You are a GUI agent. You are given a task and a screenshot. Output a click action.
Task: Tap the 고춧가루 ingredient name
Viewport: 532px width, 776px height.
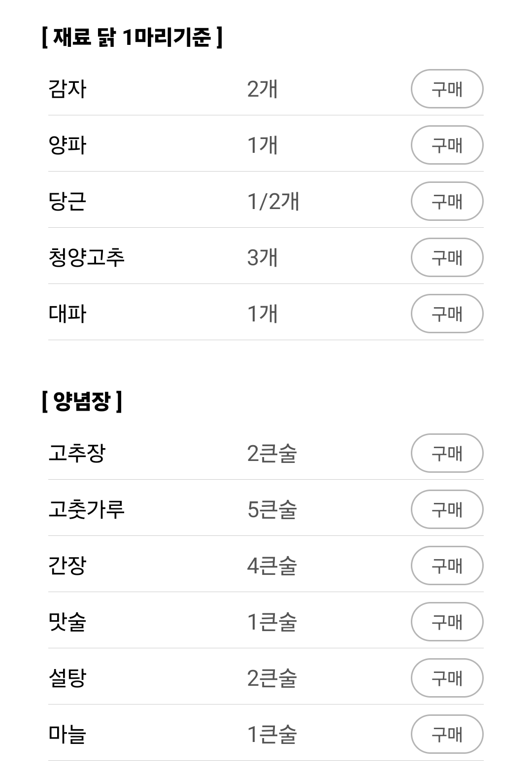click(87, 509)
